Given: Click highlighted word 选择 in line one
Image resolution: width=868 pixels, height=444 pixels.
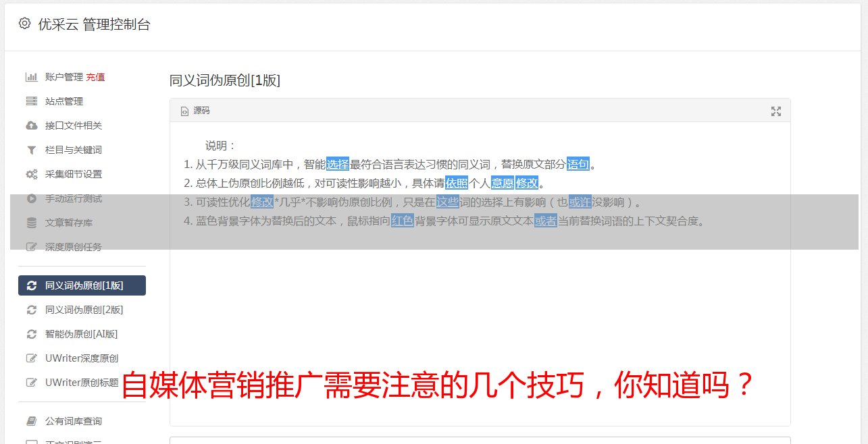Looking at the screenshot, I should coord(338,164).
